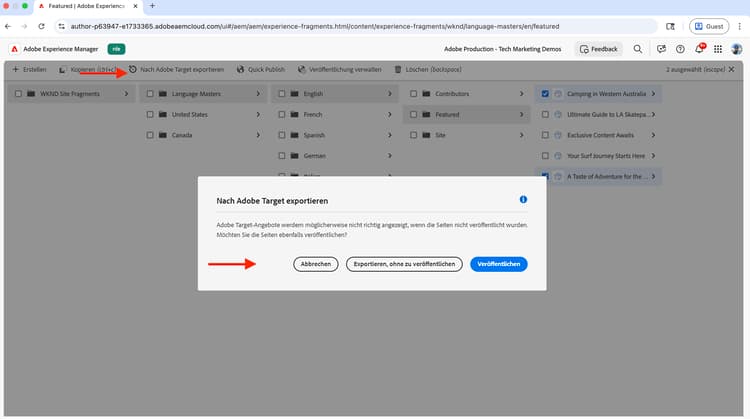This screenshot has height=419, width=750.
Task: Clear selection with the X icon
Action: point(731,69)
